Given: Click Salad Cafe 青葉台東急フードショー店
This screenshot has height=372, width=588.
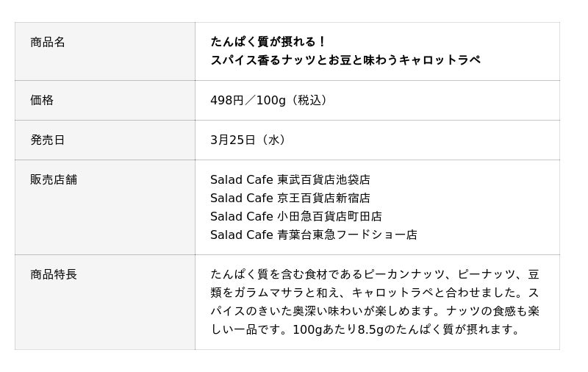Looking at the screenshot, I should coord(314,235).
